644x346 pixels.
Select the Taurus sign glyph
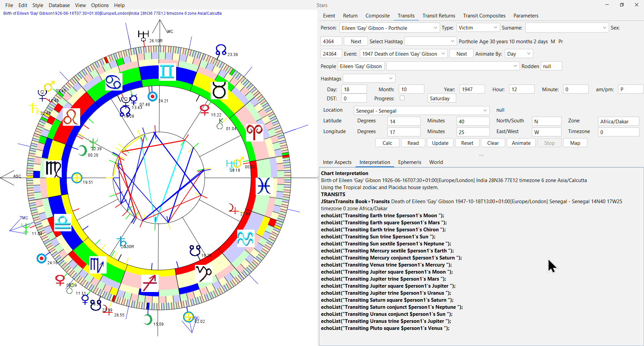click(219, 90)
